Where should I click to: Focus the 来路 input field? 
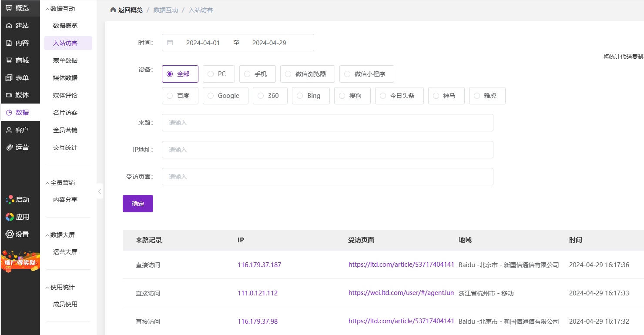coord(327,123)
